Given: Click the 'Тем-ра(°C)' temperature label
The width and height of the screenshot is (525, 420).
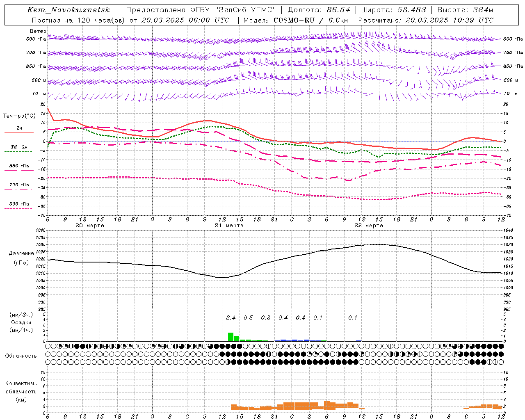Looking at the screenshot, I should [x=19, y=116].
